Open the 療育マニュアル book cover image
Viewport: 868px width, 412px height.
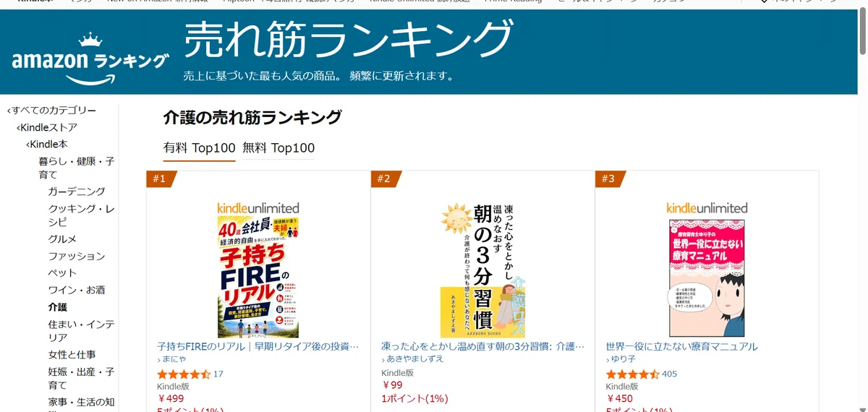pyautogui.click(x=707, y=270)
